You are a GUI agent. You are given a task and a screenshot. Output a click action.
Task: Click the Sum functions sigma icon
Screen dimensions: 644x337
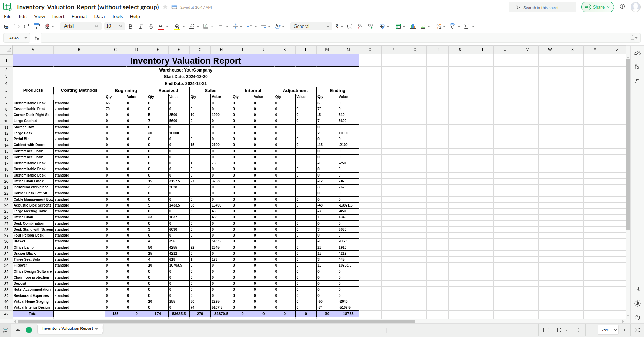(x=466, y=26)
